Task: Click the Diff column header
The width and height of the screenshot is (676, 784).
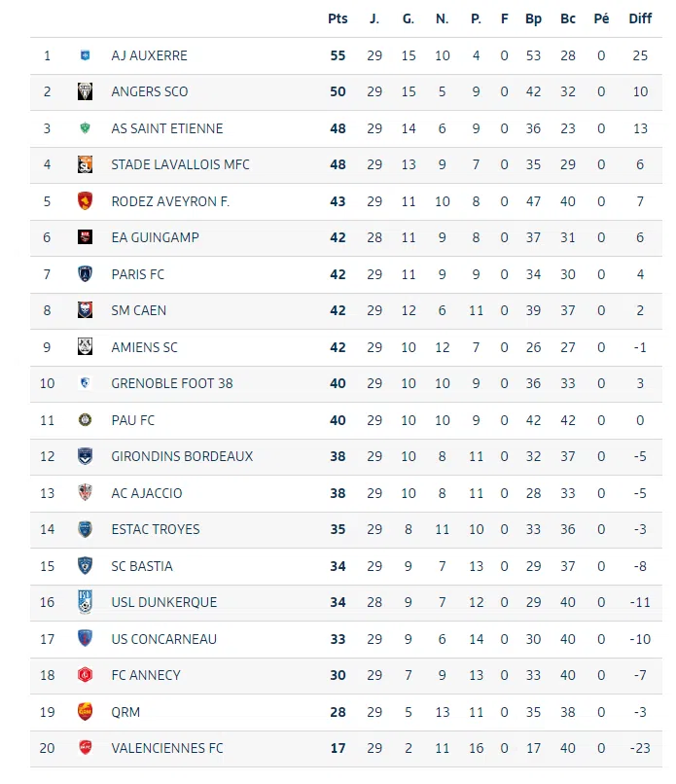Action: coord(640,18)
